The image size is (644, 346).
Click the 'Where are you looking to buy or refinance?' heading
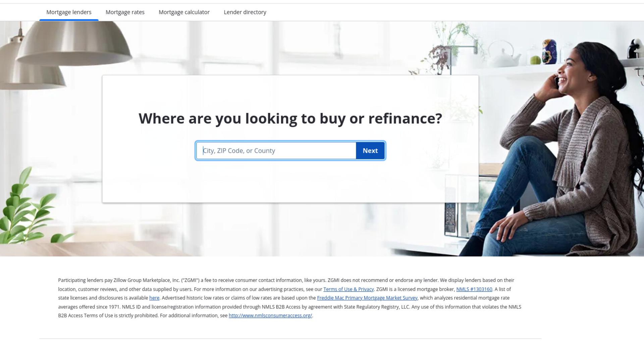(290, 119)
